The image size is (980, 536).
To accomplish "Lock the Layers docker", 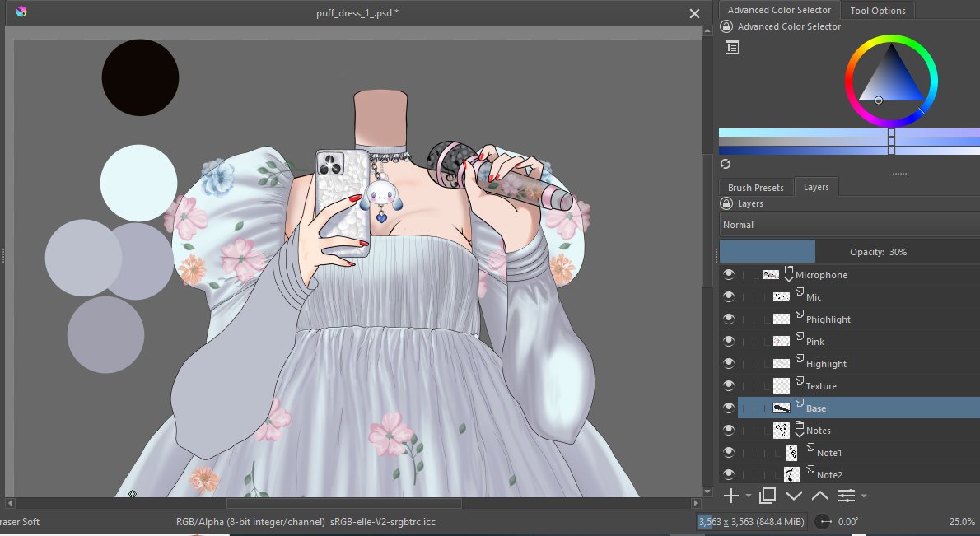I will click(726, 203).
